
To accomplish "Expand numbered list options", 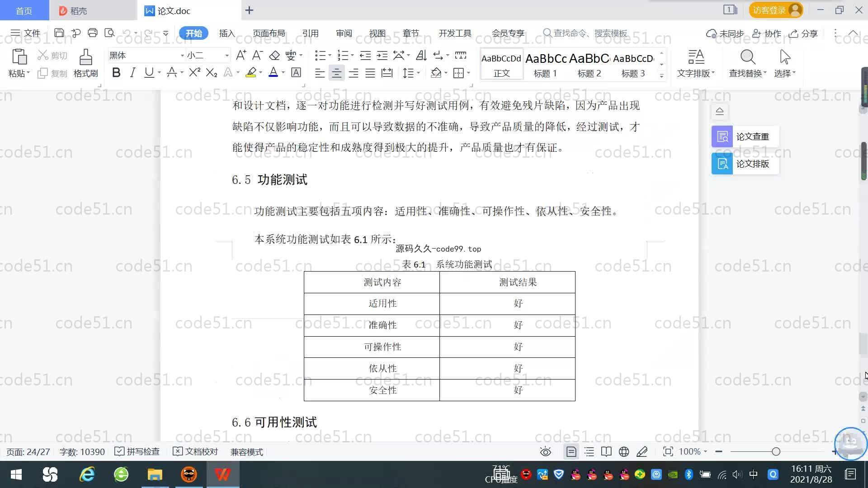I will pos(352,56).
